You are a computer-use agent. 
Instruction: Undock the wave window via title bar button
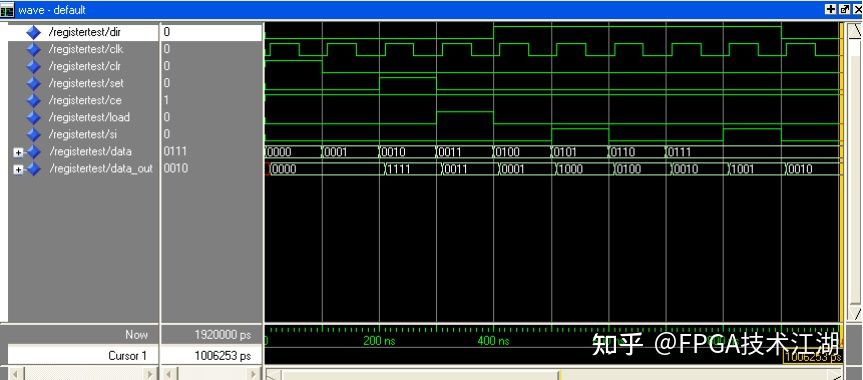pos(845,9)
